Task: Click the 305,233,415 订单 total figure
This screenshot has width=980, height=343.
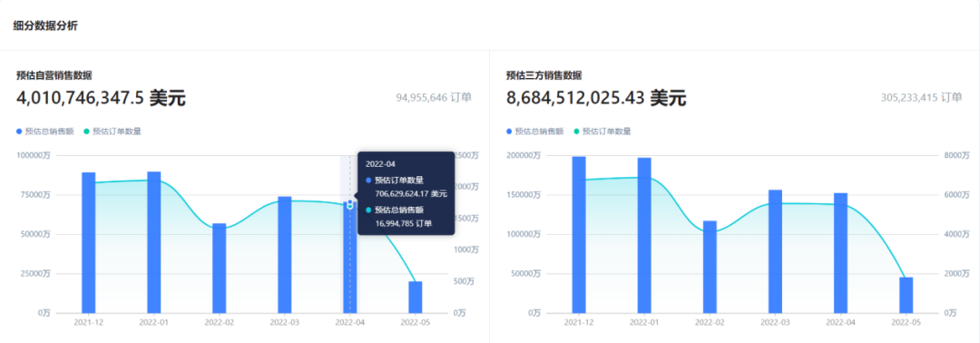Action: [921, 97]
